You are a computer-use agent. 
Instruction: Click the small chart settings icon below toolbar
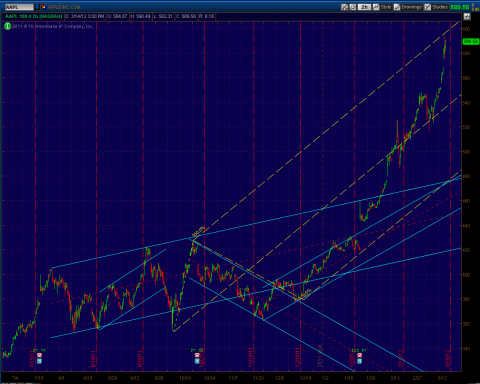click(x=467, y=16)
